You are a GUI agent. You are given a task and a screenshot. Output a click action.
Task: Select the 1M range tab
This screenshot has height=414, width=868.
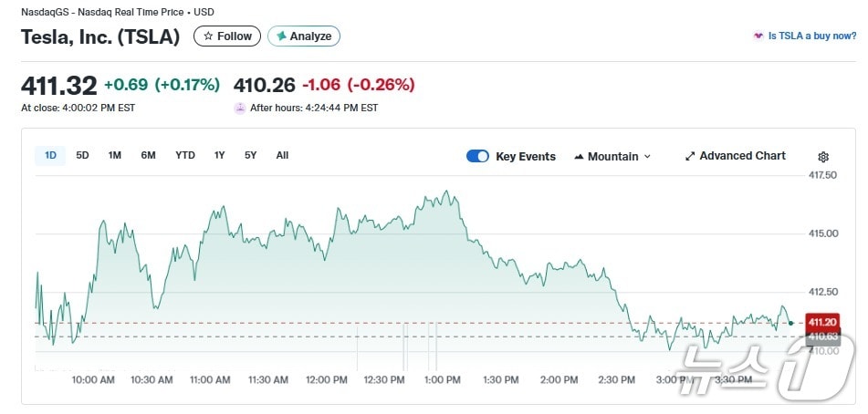click(x=114, y=155)
